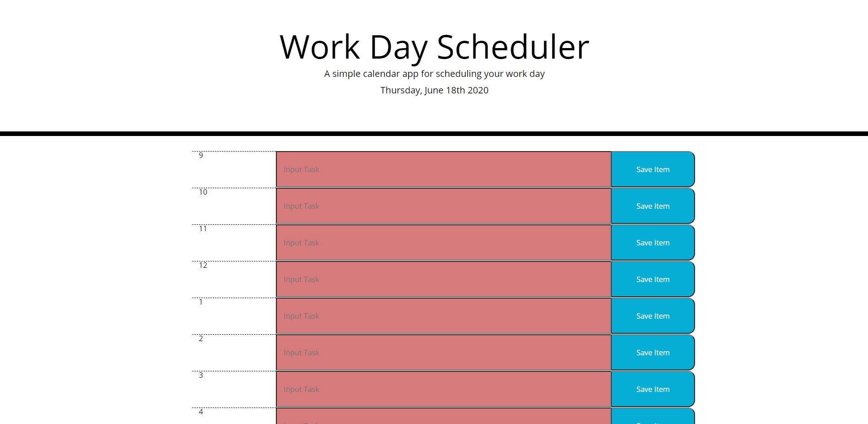
Task: Click Save Item for the 1 o'clock row
Action: click(652, 315)
